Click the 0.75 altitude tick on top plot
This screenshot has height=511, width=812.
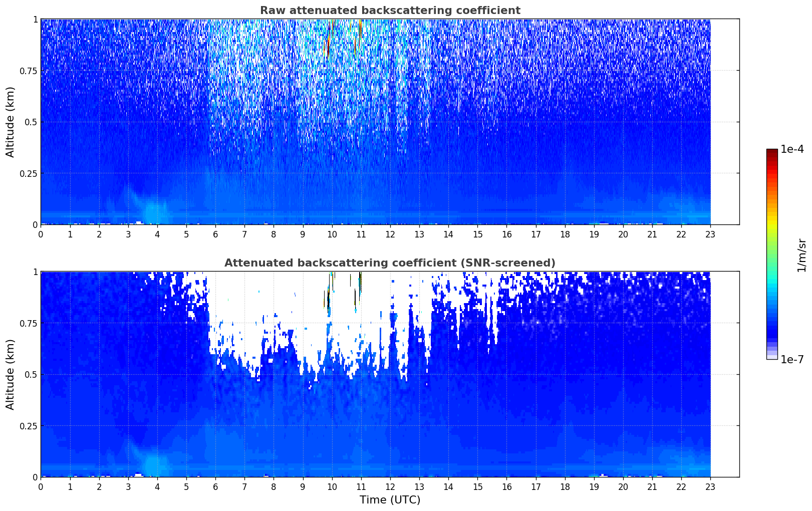(x=29, y=71)
